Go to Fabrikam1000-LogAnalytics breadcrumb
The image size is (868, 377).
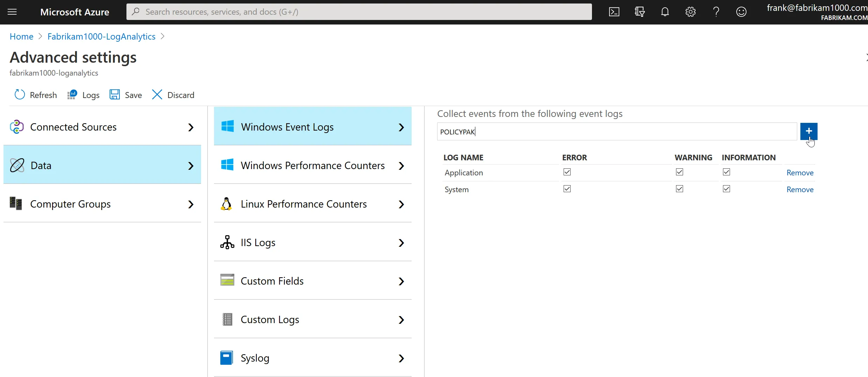point(101,36)
